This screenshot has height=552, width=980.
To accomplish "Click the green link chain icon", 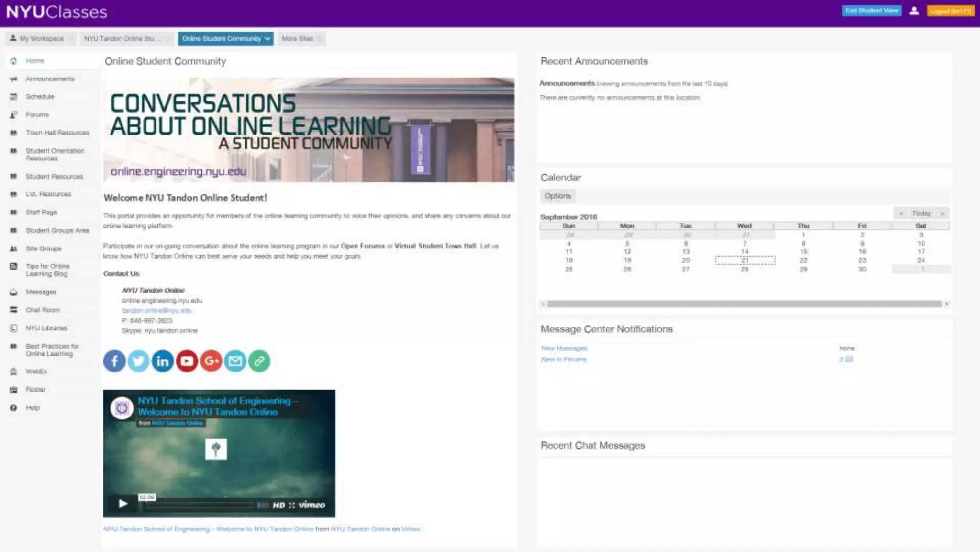I will (259, 361).
